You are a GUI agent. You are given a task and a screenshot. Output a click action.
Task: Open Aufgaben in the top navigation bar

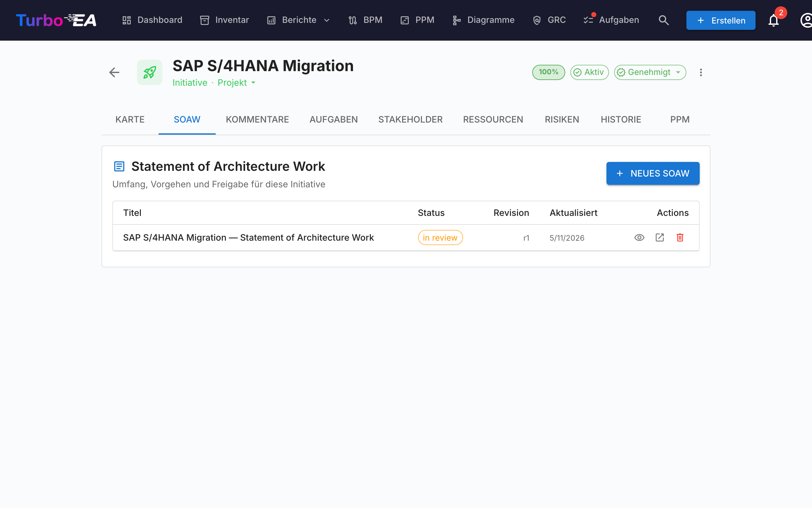[611, 20]
